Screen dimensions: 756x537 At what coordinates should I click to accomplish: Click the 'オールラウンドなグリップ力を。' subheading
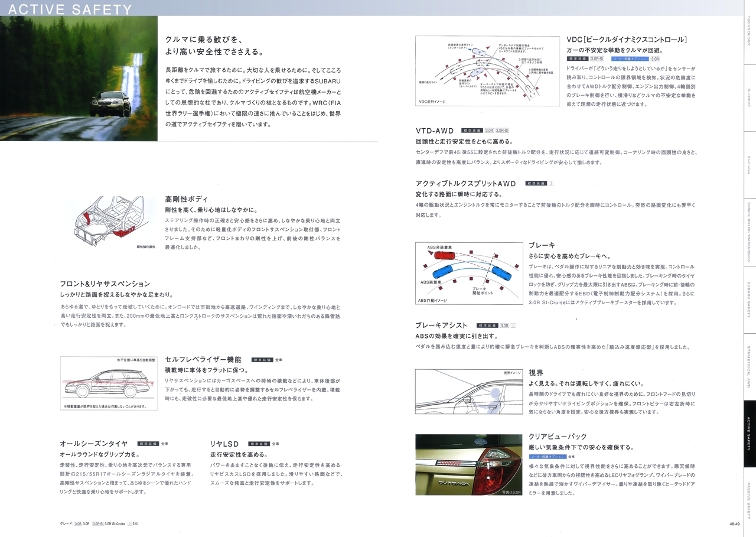100,454
